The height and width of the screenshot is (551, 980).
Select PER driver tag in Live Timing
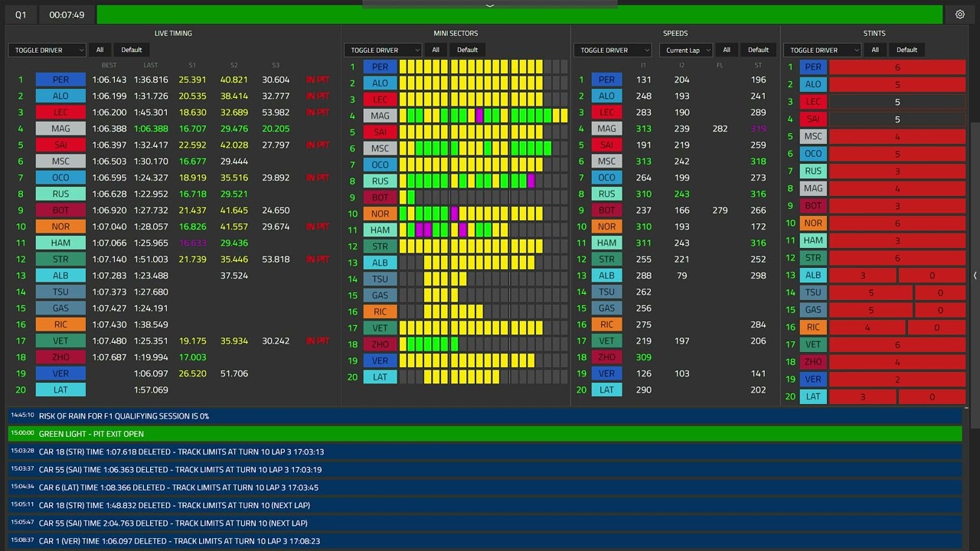tap(60, 80)
